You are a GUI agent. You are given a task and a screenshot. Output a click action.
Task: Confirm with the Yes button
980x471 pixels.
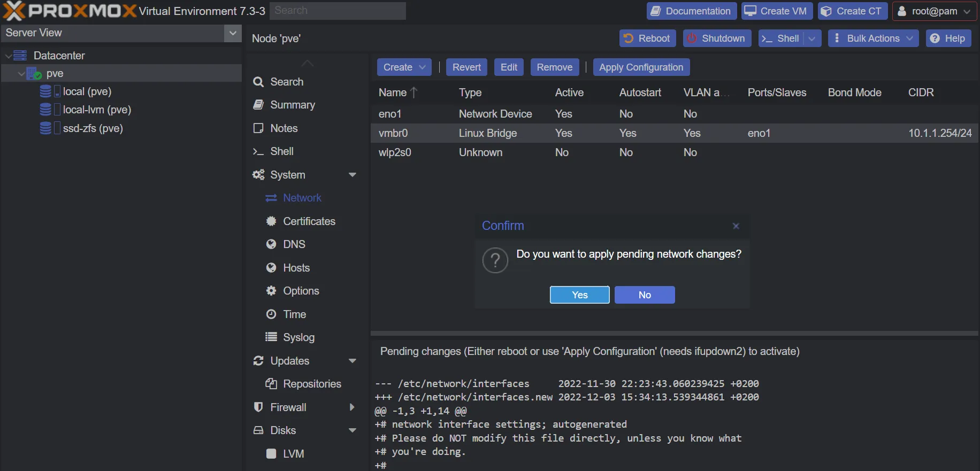(580, 295)
